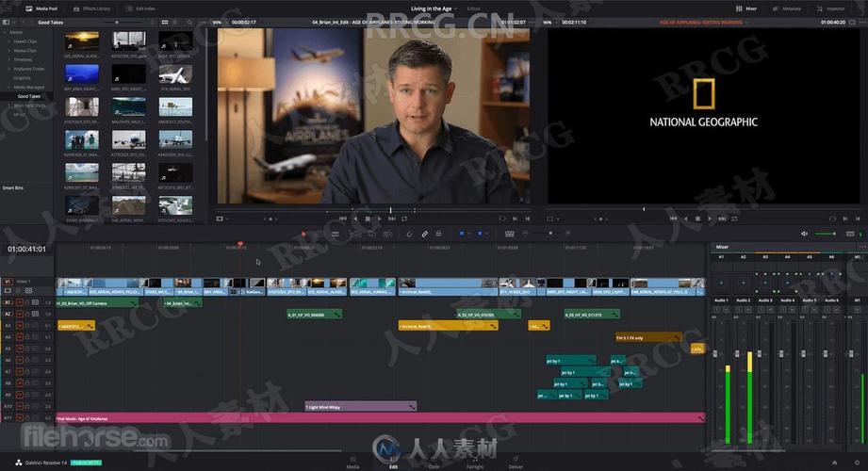
Task: Open the Effects Library panel
Action: (91, 8)
